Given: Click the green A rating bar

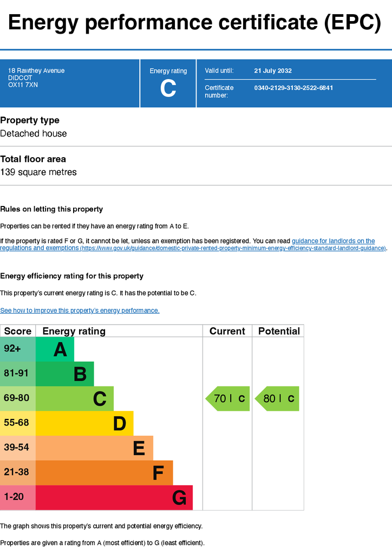Looking at the screenshot, I should pyautogui.click(x=55, y=349).
